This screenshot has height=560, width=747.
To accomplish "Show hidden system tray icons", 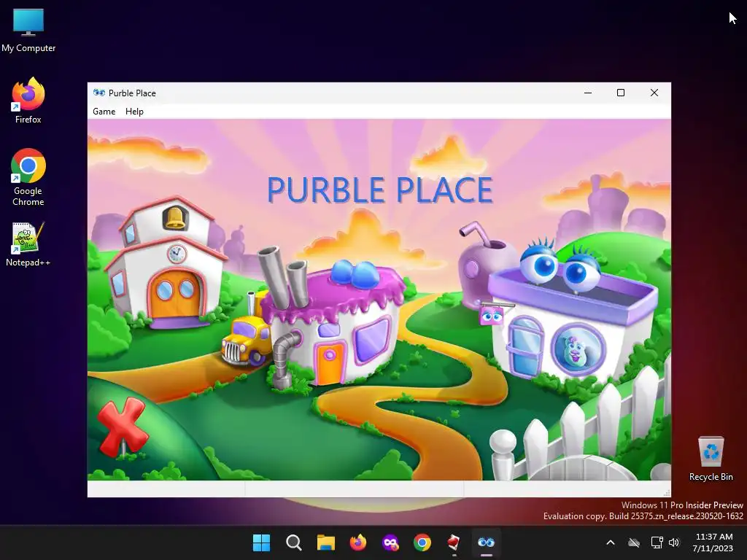I will point(611,542).
